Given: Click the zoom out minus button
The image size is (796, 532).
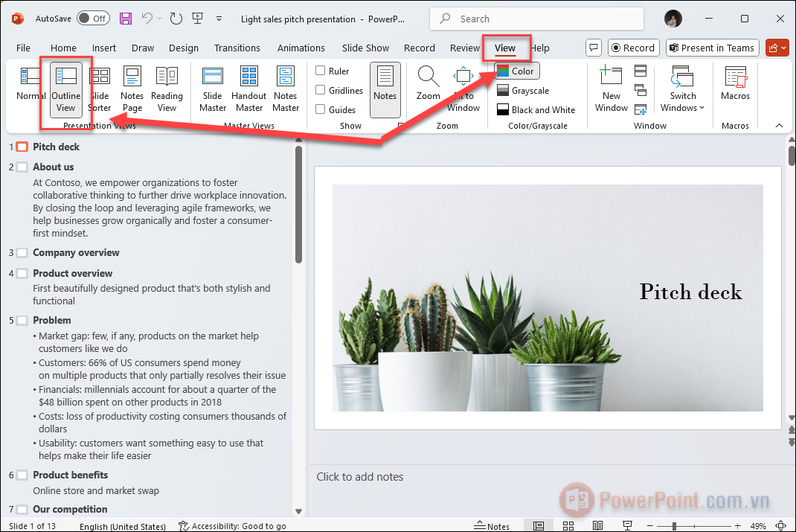Looking at the screenshot, I should 649,526.
